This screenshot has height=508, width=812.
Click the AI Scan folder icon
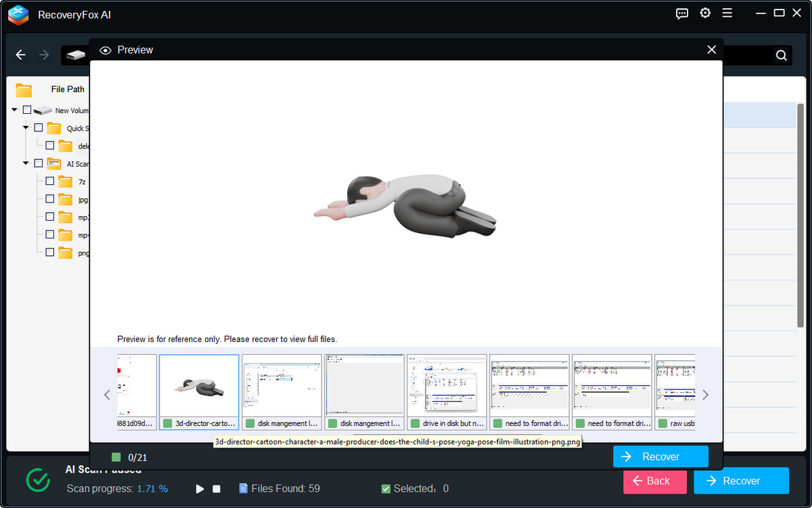pyautogui.click(x=53, y=163)
